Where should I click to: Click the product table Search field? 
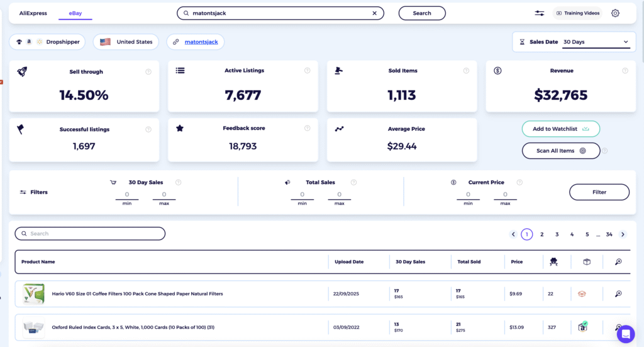(x=90, y=234)
